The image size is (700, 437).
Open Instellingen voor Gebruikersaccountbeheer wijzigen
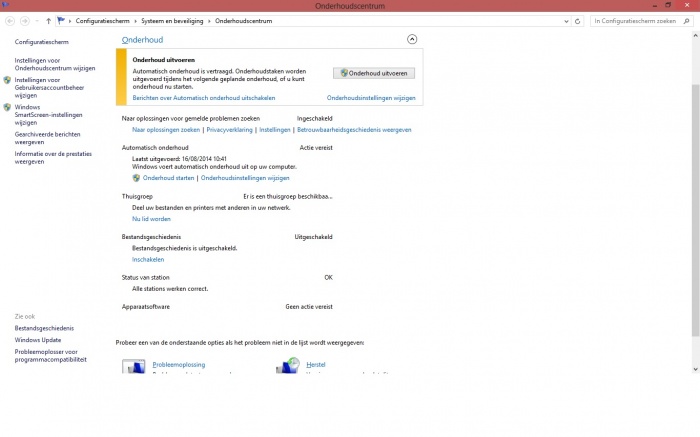pyautogui.click(x=49, y=87)
